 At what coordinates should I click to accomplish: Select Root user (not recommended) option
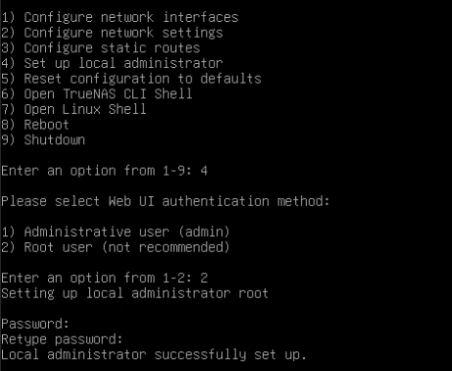[116, 247]
